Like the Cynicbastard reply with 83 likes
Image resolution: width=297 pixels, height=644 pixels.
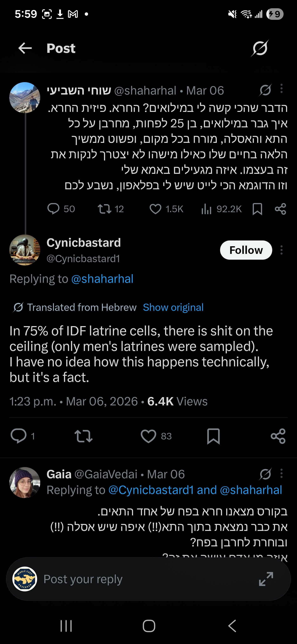point(148,436)
